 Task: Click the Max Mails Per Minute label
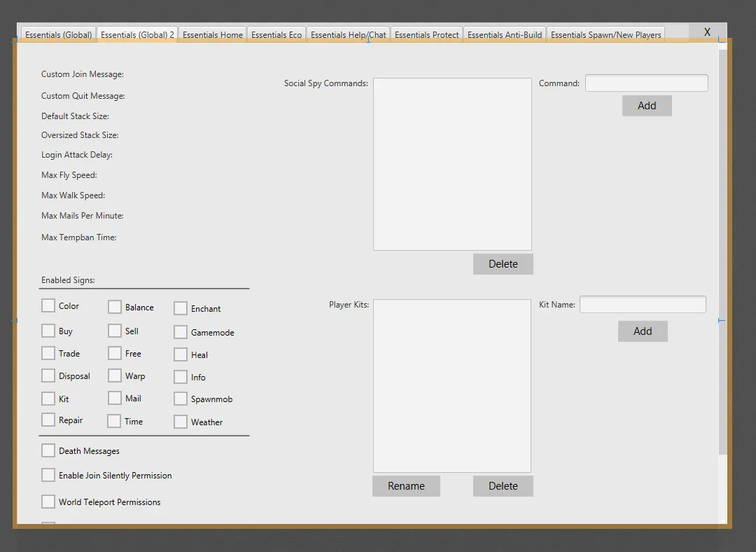(x=83, y=216)
